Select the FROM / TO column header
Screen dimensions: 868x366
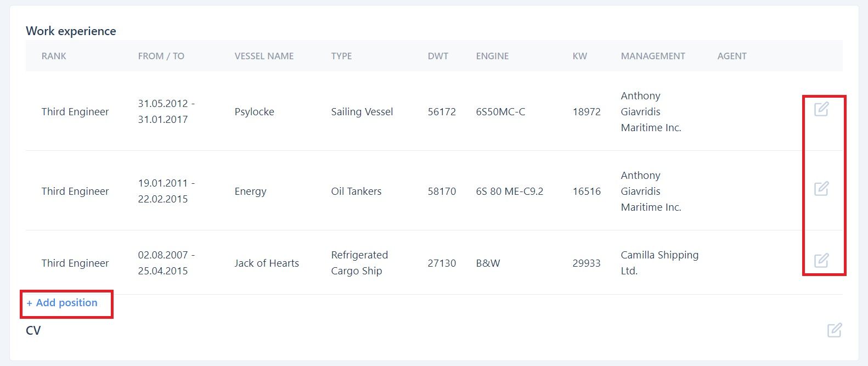point(161,56)
